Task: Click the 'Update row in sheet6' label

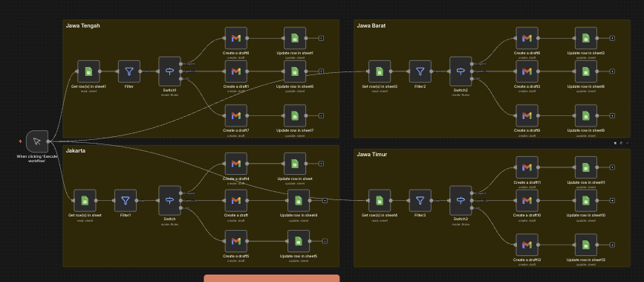Action: coord(295,86)
